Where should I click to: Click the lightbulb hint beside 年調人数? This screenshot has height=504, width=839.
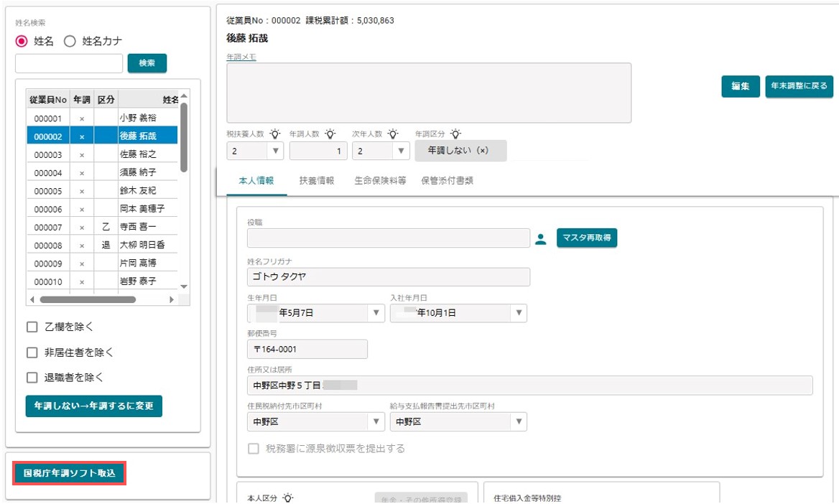(x=330, y=134)
